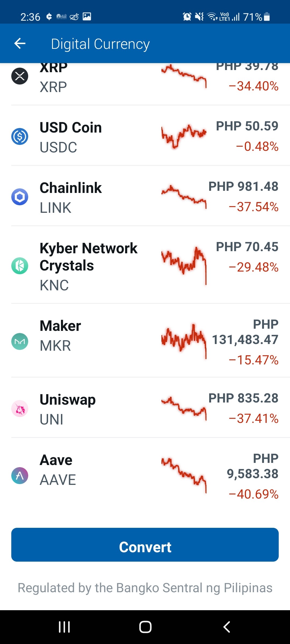Tap the USD Coin logo icon
This screenshot has width=290, height=644.
pyautogui.click(x=20, y=136)
